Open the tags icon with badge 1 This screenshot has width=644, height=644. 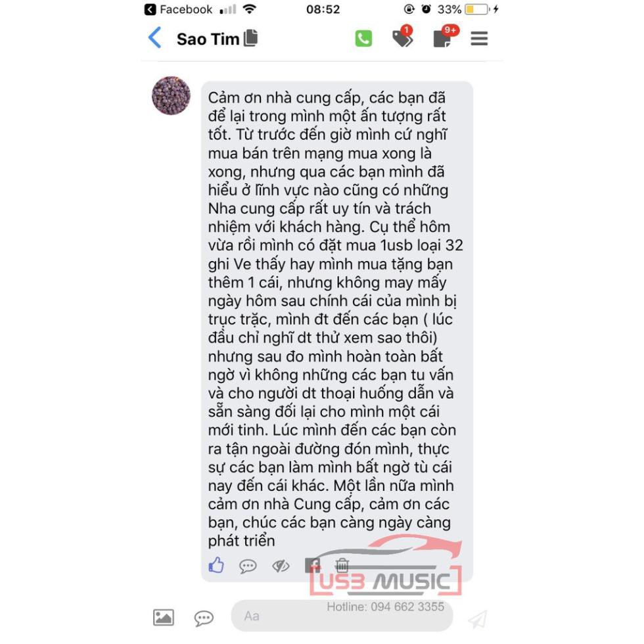pyautogui.click(x=402, y=37)
